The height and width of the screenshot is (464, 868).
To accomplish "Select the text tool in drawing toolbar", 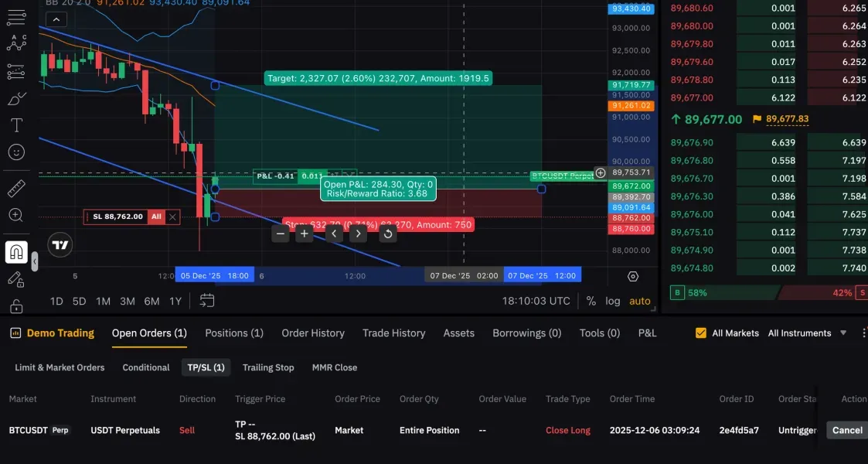I will click(x=16, y=125).
